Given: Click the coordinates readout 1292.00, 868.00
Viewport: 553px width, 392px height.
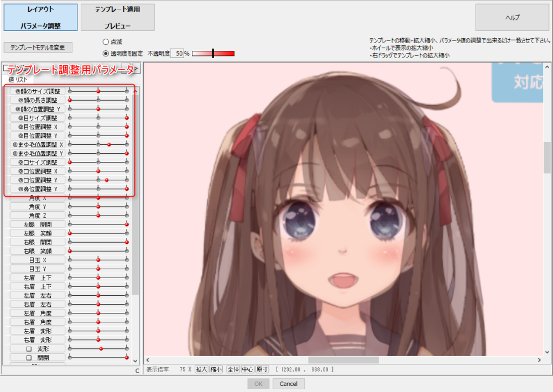Looking at the screenshot, I should [305, 369].
